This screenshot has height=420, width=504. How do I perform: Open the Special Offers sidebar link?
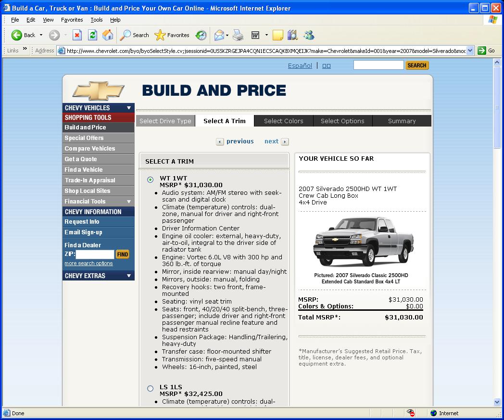point(99,138)
